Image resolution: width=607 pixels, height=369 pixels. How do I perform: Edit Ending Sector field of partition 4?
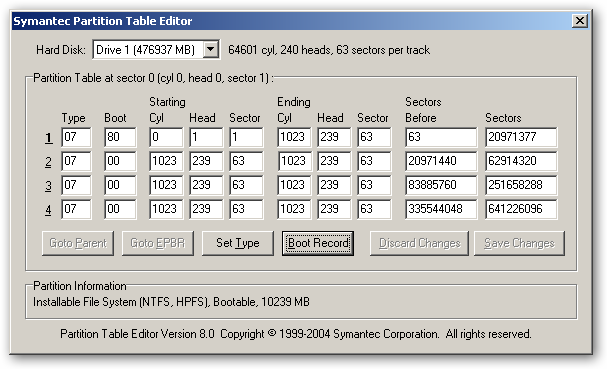374,209
